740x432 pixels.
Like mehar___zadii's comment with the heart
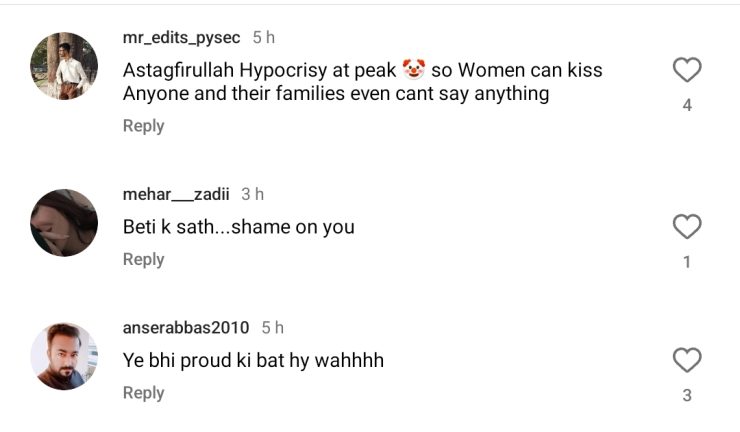click(x=687, y=227)
